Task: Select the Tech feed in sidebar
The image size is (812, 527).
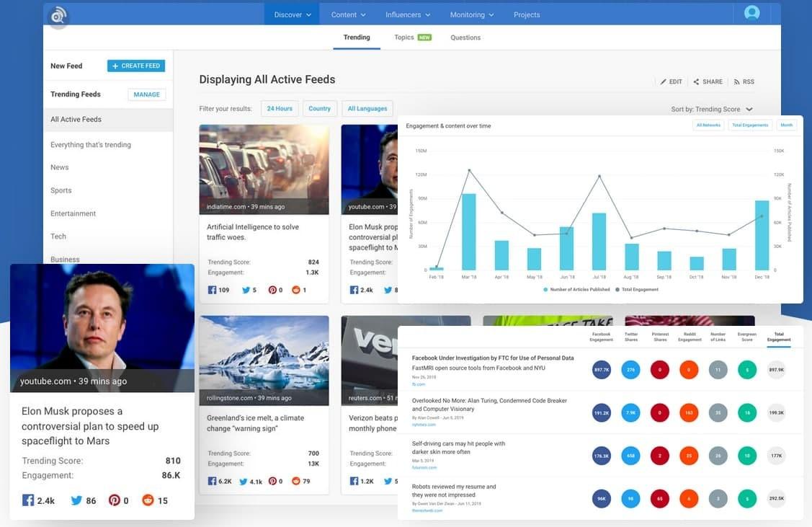Action: [x=58, y=236]
